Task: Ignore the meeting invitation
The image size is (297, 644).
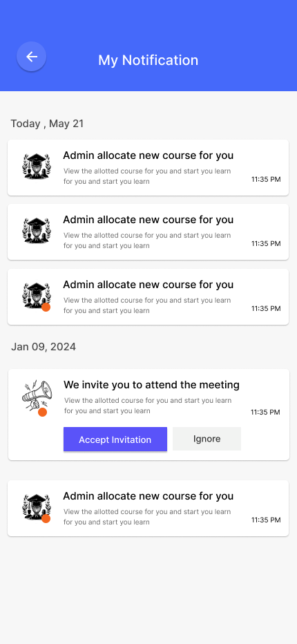Action: click(207, 439)
